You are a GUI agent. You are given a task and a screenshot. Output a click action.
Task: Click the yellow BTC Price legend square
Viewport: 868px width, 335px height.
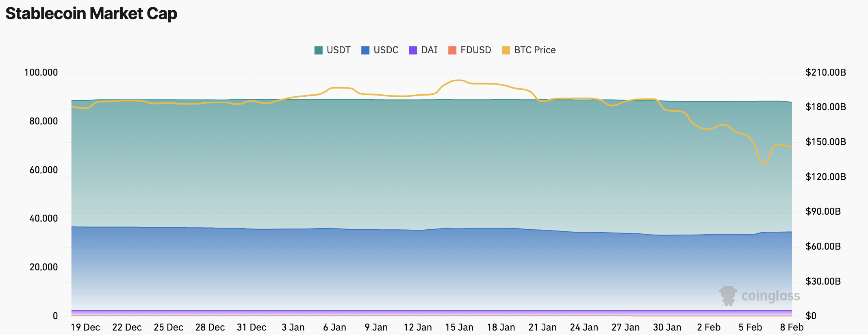tap(506, 50)
